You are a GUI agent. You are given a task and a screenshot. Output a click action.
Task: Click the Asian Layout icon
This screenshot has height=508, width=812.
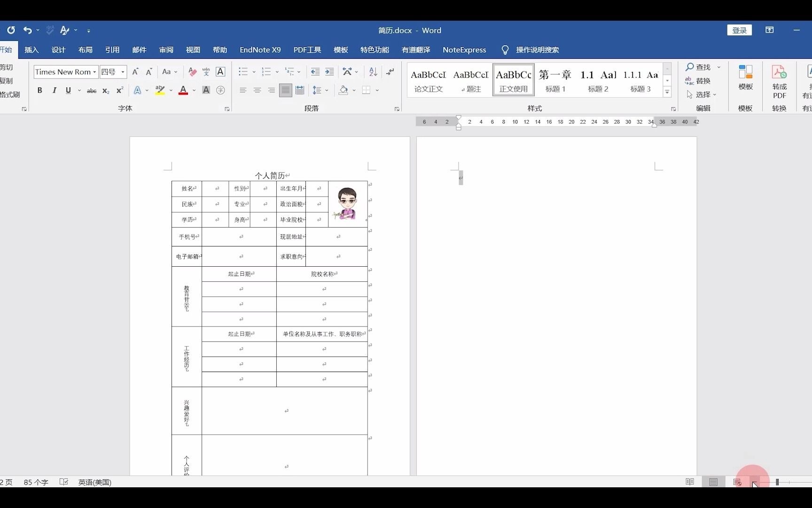pyautogui.click(x=347, y=72)
